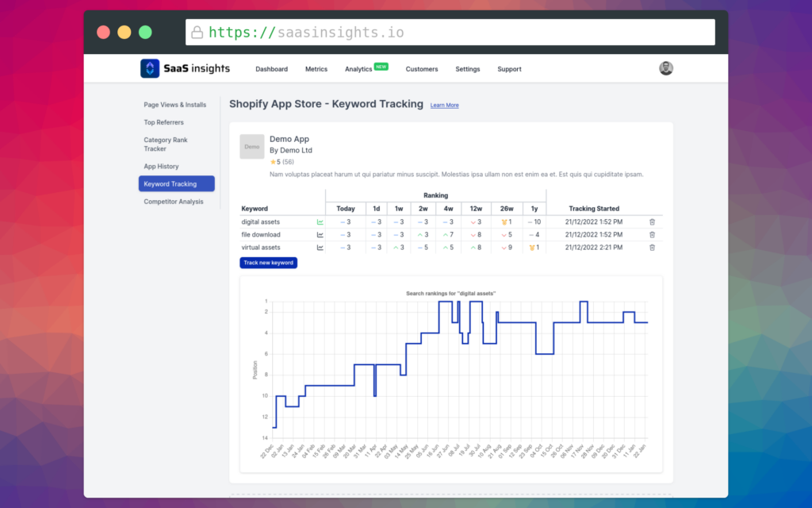The width and height of the screenshot is (812, 508).
Task: Click crown icon in virtual assets 1y cell
Action: click(x=532, y=248)
